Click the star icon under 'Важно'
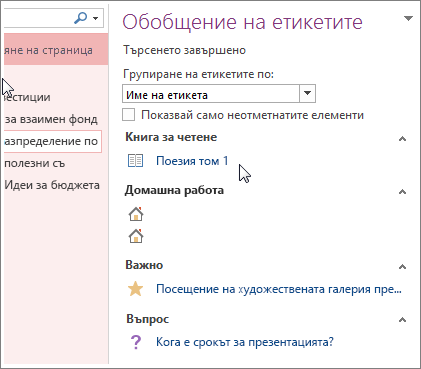This screenshot has width=421, height=369. [136, 289]
